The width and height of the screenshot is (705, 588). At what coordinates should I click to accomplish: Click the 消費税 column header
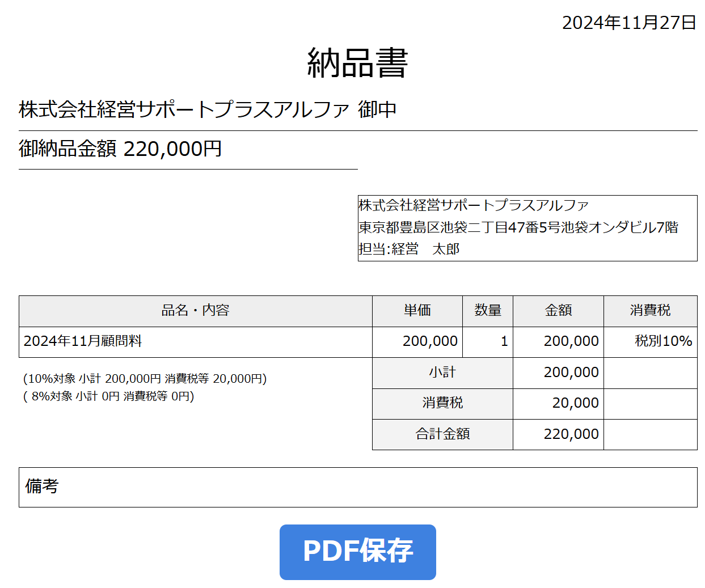(651, 311)
